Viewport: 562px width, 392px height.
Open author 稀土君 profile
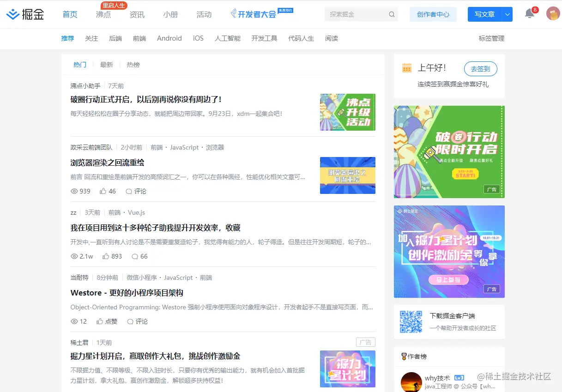(79, 343)
